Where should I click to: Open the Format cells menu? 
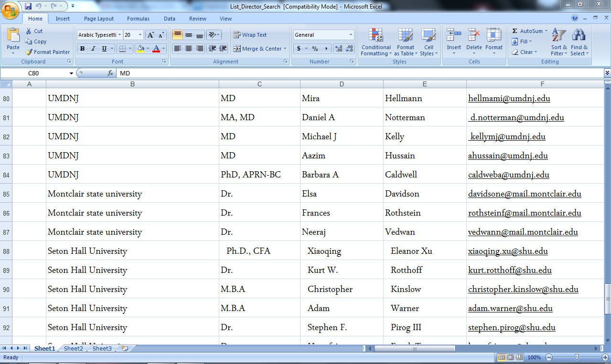point(494,42)
